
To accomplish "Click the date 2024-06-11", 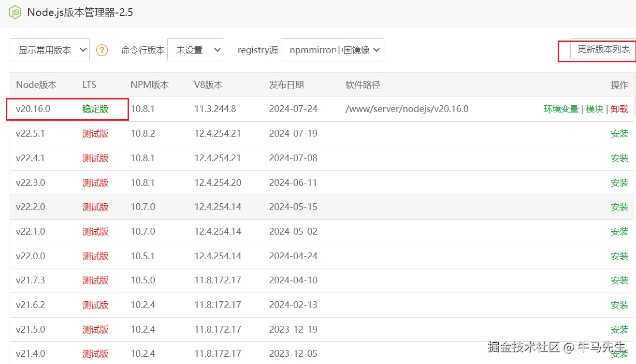I will tap(293, 183).
